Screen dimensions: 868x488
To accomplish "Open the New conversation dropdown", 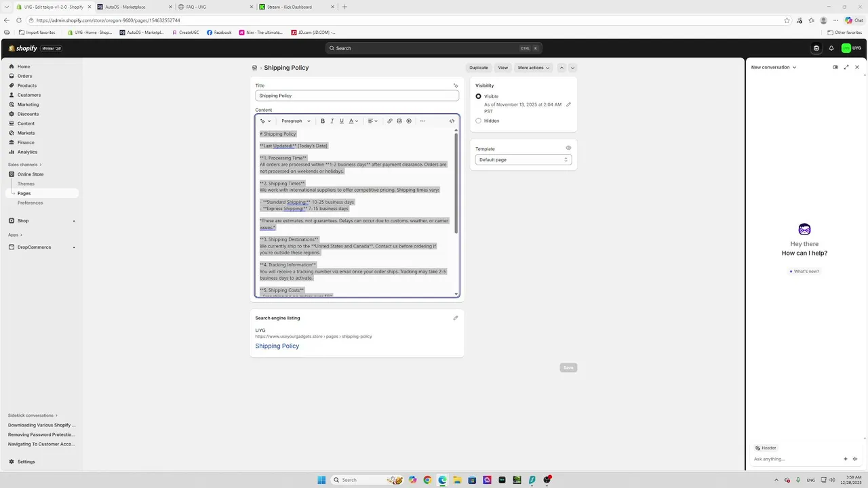I will point(774,67).
